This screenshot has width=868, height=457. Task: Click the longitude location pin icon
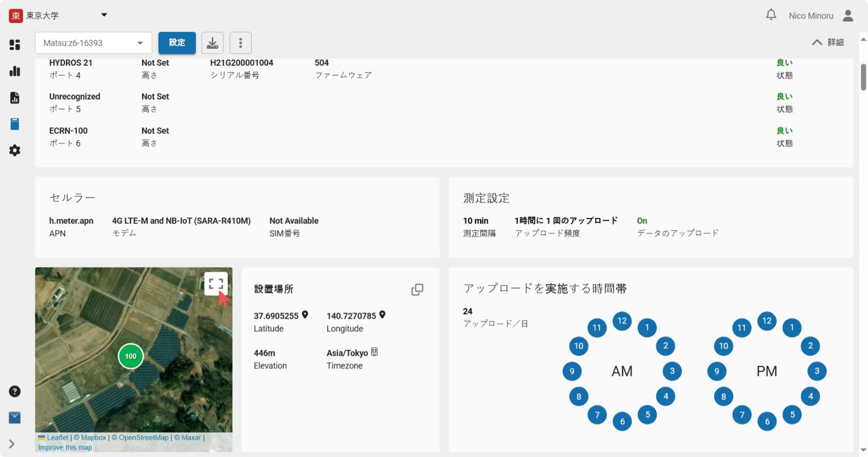pos(382,315)
